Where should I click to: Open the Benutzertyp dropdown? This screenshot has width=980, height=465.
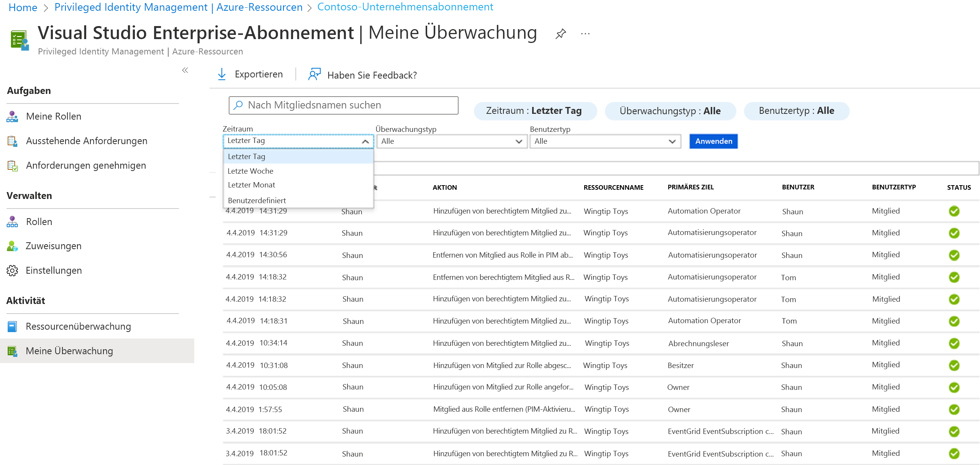click(605, 141)
